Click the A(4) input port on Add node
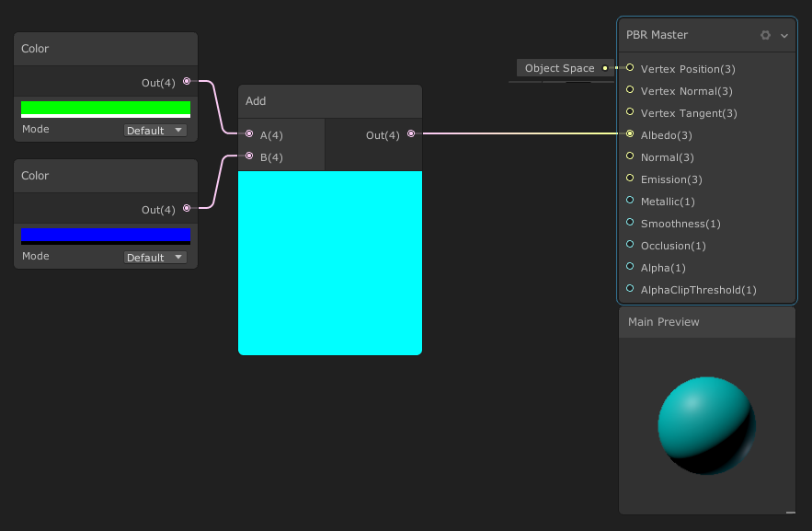The height and width of the screenshot is (531, 812). (248, 134)
